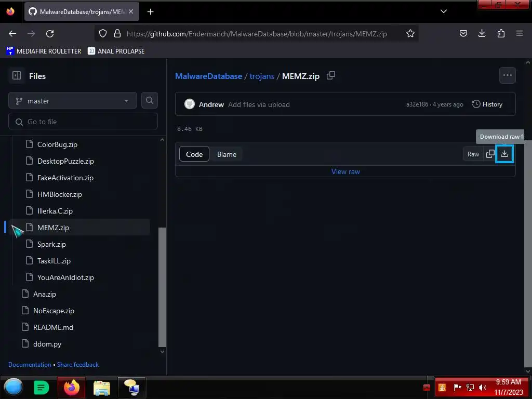Open the a32e186 commit link

(x=417, y=104)
